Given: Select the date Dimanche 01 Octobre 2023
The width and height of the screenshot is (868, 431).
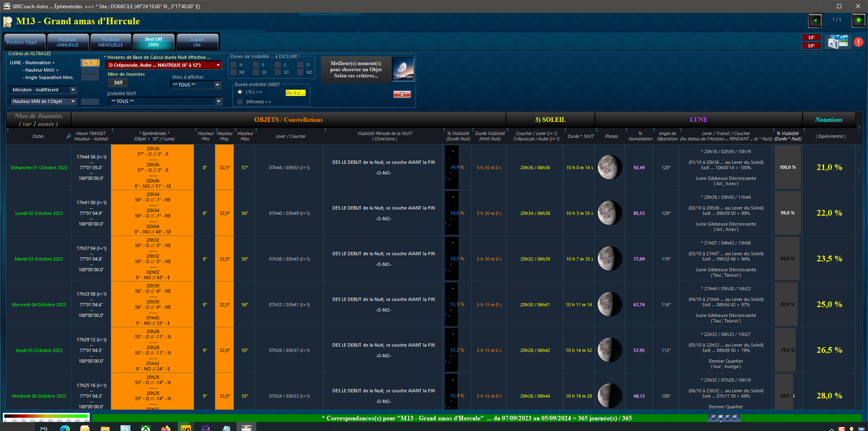Looking at the screenshot, I should [x=39, y=167].
